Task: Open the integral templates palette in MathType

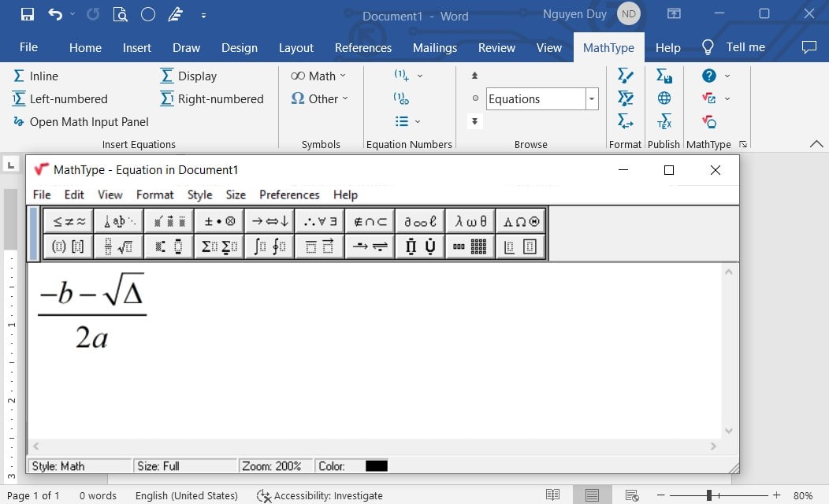Action: pyautogui.click(x=269, y=246)
